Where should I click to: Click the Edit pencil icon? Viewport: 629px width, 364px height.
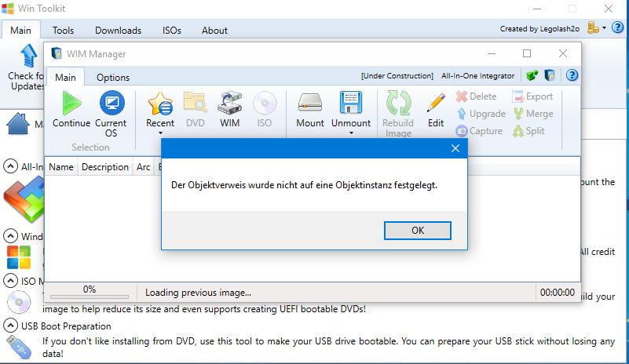point(436,103)
